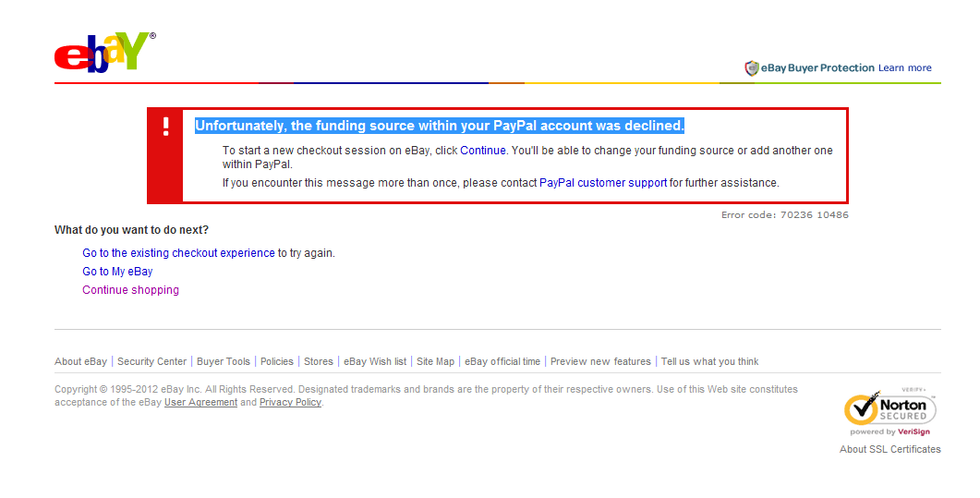Go to the existing checkout experience
The width and height of the screenshot is (980, 498).
point(179,253)
